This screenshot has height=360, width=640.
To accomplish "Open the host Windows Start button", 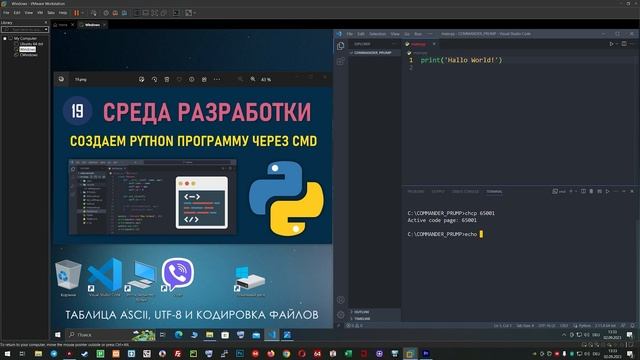I will 7,353.
